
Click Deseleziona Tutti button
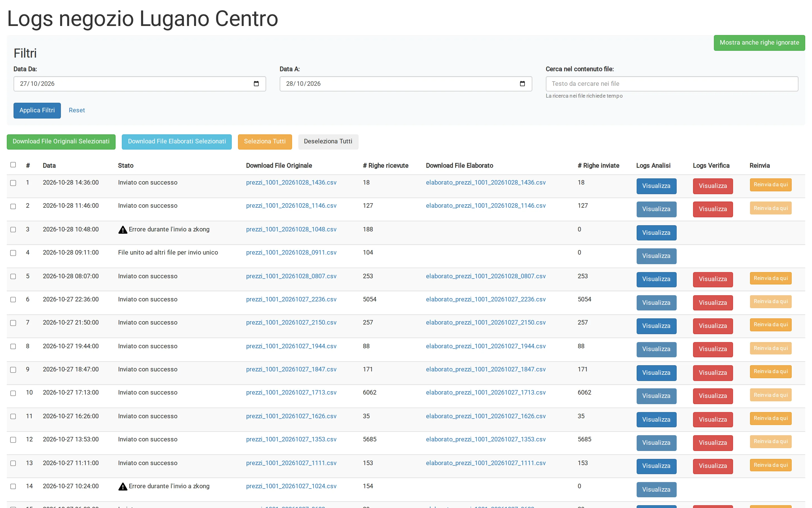[x=328, y=142]
